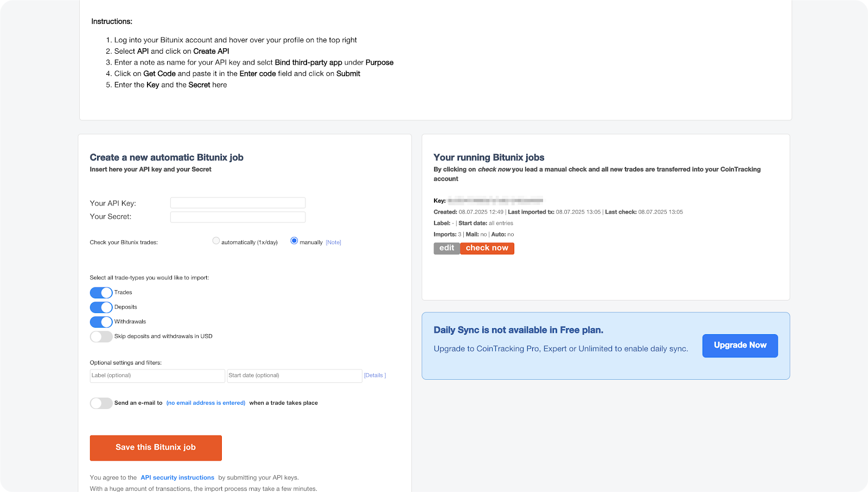Open the Note link next to manually option
The image size is (868, 492).
333,242
